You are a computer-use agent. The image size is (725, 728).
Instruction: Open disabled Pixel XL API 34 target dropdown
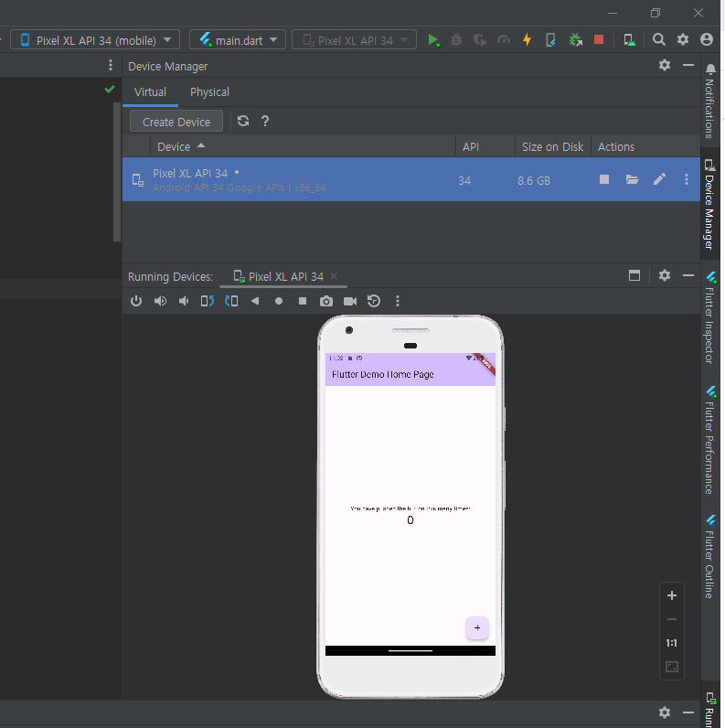(x=354, y=40)
